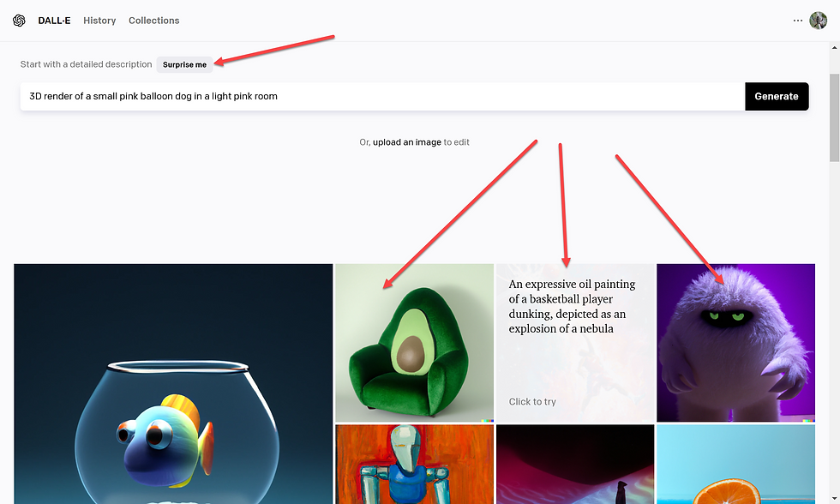Screen dimensions: 840x504
Task: Focus the prompt description text field
Action: [382, 96]
